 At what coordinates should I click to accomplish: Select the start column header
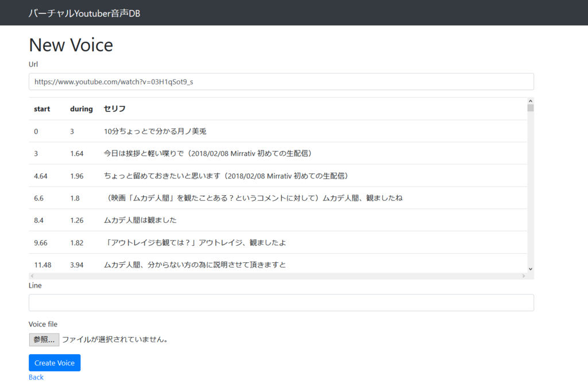point(42,109)
